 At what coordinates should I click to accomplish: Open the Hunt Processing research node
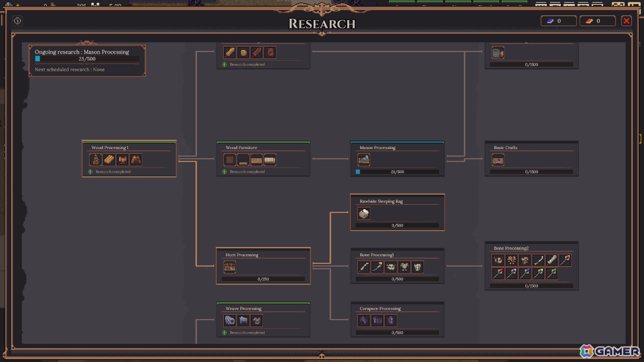click(x=263, y=265)
